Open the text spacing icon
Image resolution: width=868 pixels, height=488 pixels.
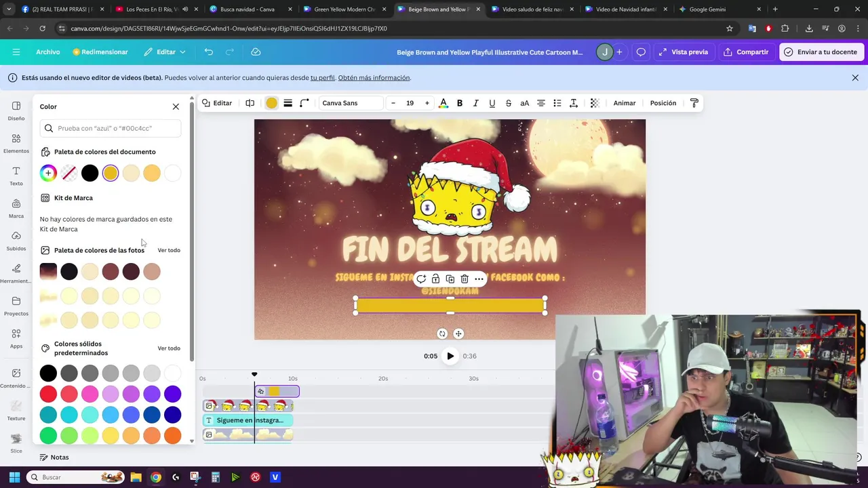(x=574, y=103)
